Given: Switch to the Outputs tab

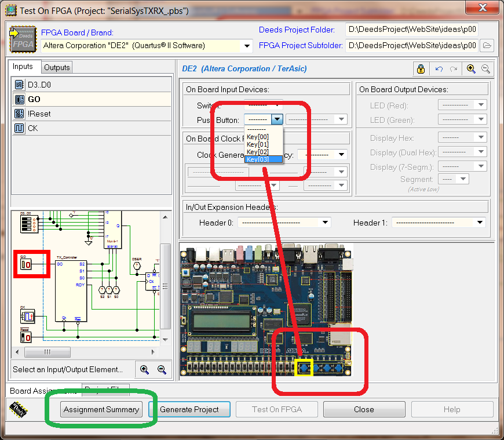Looking at the screenshot, I should [x=57, y=68].
